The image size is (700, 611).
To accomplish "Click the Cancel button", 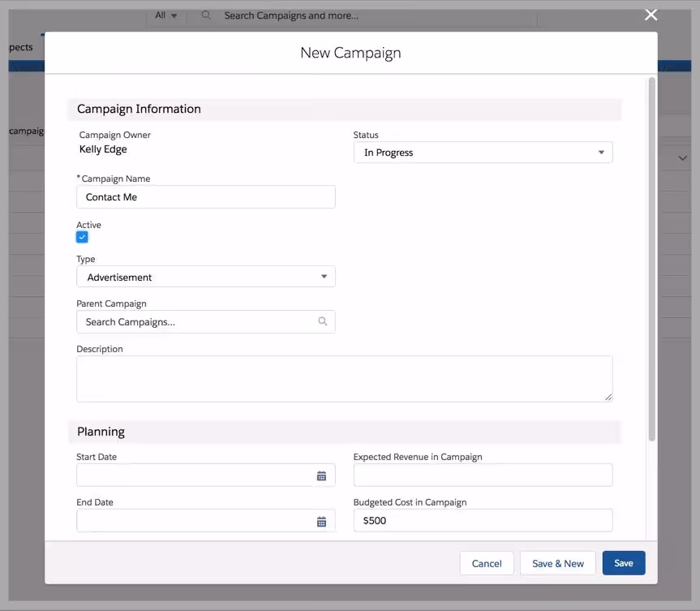I will pos(487,564).
